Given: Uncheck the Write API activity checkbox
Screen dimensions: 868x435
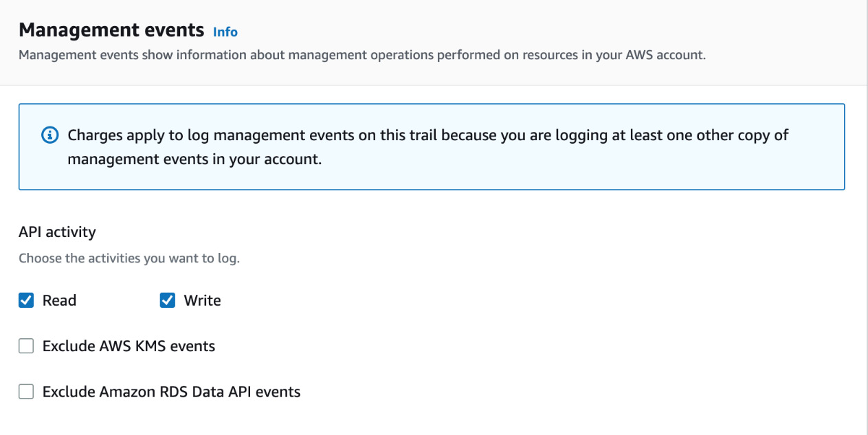Looking at the screenshot, I should point(168,300).
